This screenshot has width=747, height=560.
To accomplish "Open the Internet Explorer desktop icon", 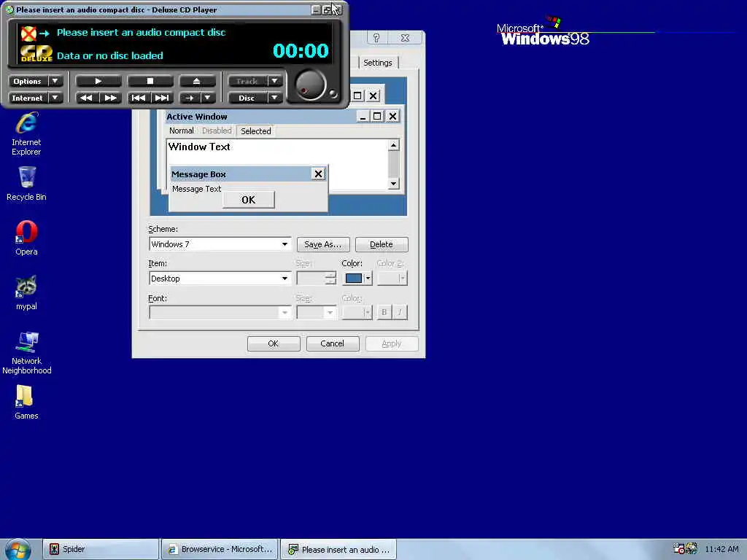I will tap(26, 134).
